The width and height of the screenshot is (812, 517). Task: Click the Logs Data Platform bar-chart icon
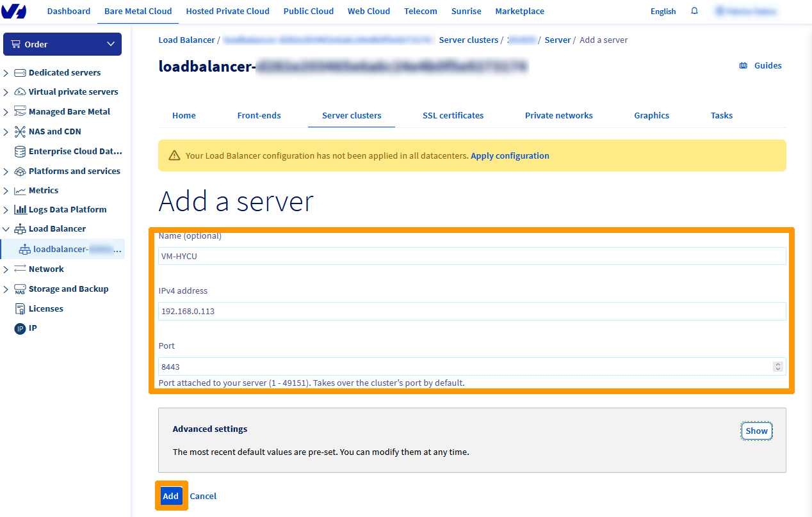(x=19, y=209)
